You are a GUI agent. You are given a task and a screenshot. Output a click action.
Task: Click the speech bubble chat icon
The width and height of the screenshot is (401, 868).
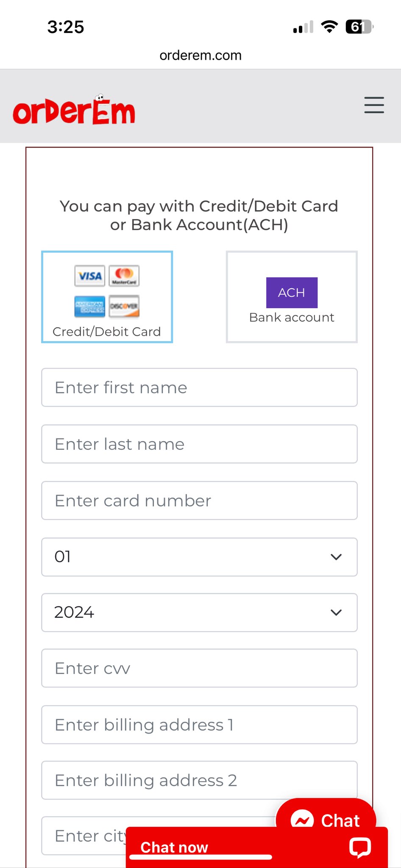(360, 847)
